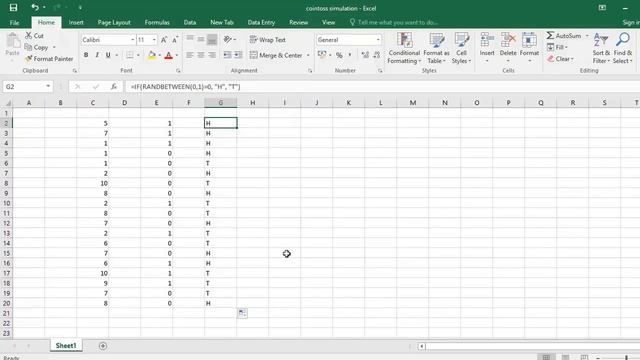Open Find & Select

point(622,48)
